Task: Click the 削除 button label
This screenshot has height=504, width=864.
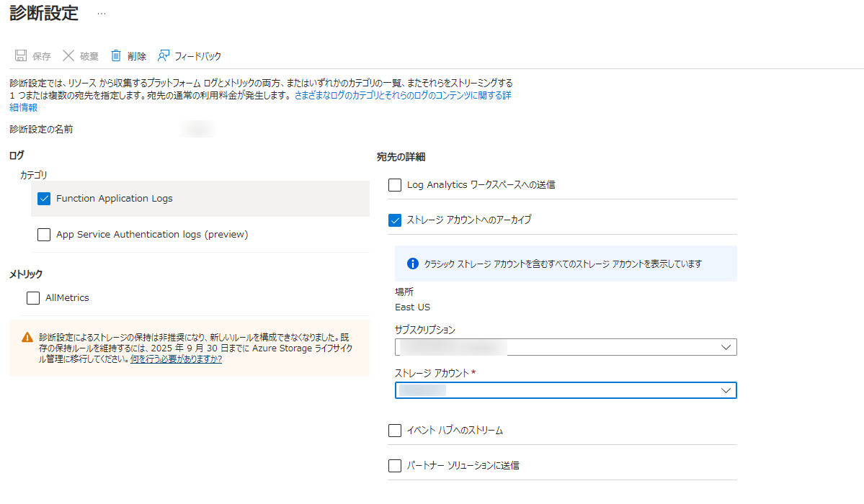Action: pyautogui.click(x=137, y=56)
